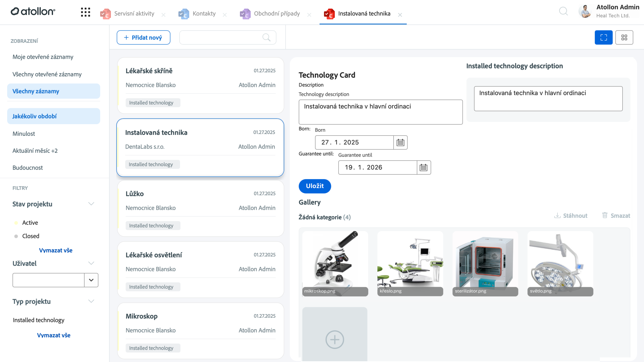This screenshot has height=362, width=644.
Task: Select Všechny otevřené záznamy view
Action: pos(47,74)
